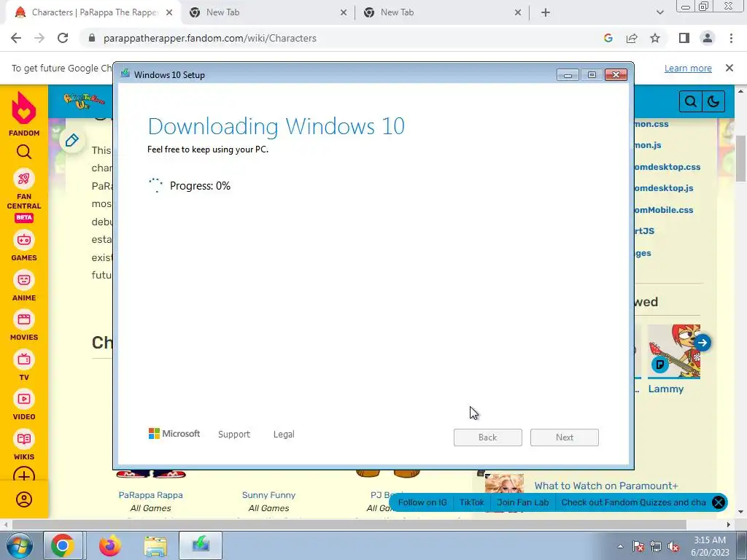747x560 pixels.
Task: Open the Sunny Funny character link
Action: point(268,495)
